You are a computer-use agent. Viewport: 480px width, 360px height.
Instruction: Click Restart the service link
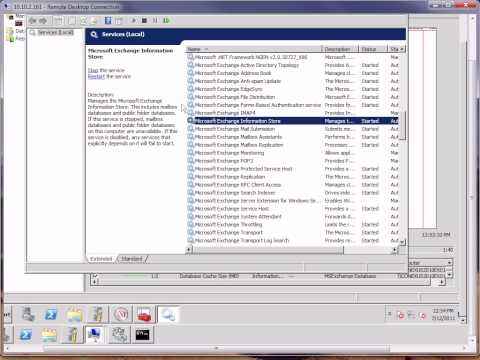[96, 77]
